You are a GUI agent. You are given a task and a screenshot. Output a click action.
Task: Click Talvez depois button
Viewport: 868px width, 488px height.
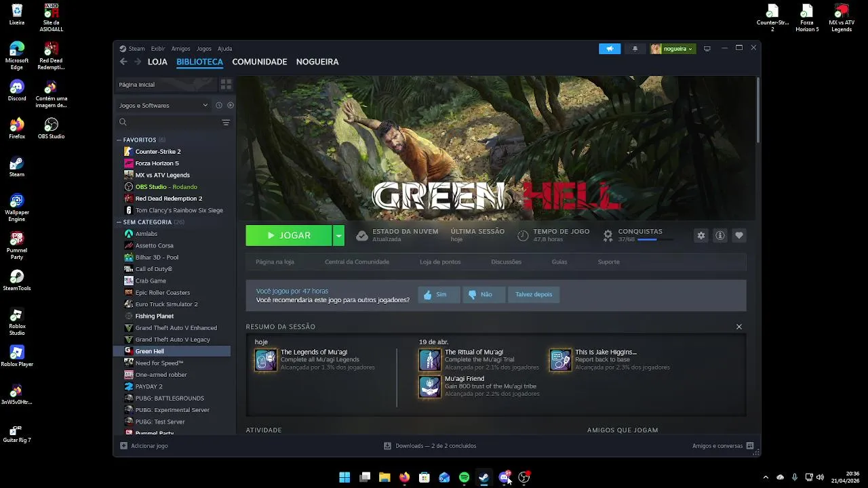tap(534, 294)
